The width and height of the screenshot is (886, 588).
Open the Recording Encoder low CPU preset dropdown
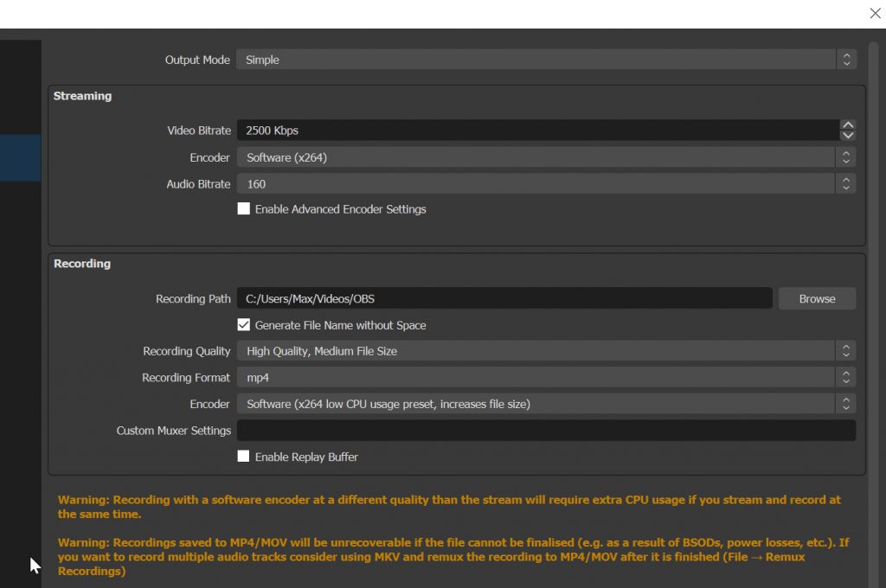pos(536,404)
